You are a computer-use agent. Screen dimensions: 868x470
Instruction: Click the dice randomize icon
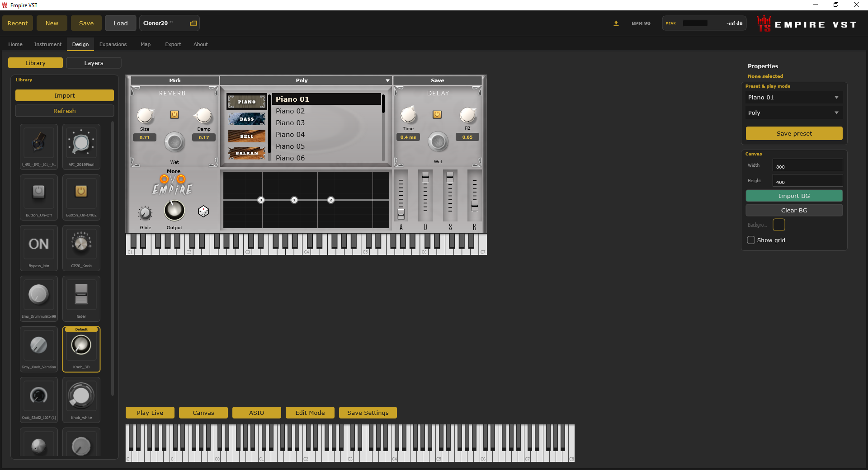[203, 211]
